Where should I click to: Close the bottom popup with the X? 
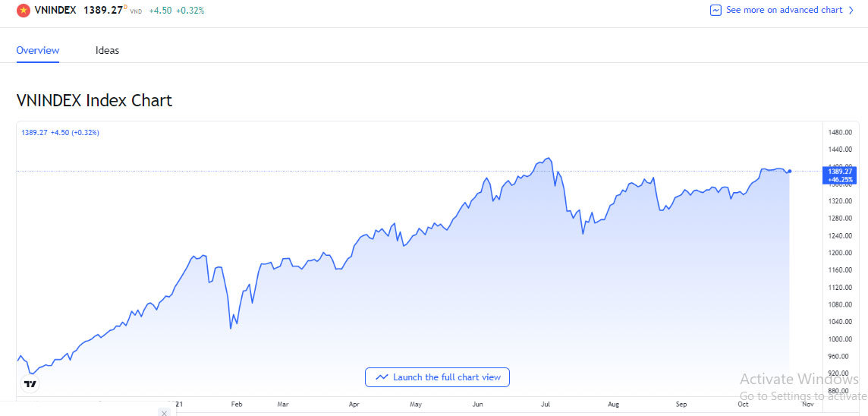(164, 412)
